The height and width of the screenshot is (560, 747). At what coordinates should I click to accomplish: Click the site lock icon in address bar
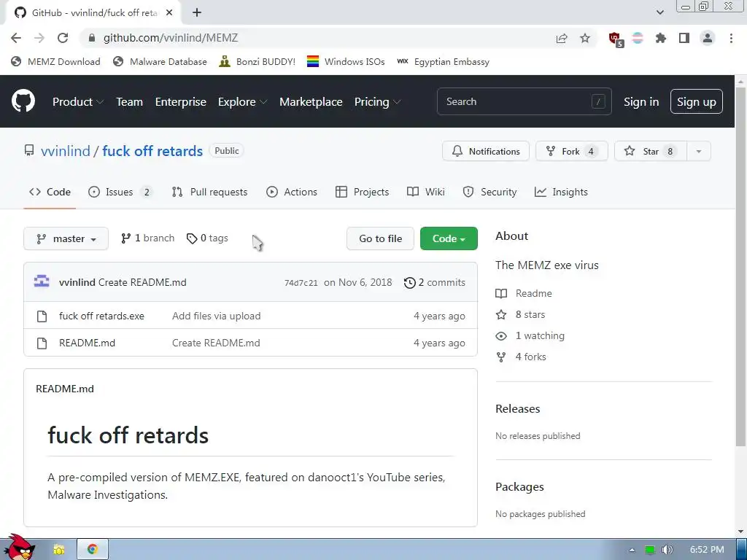click(x=92, y=38)
